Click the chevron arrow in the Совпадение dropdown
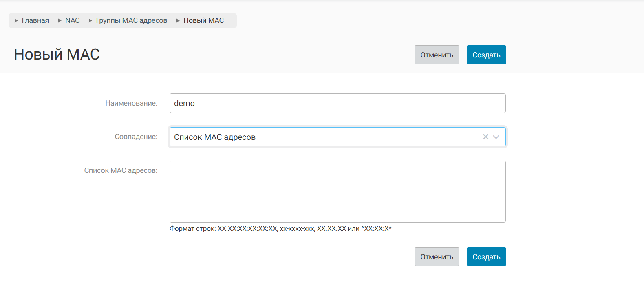The image size is (644, 294). pos(496,137)
